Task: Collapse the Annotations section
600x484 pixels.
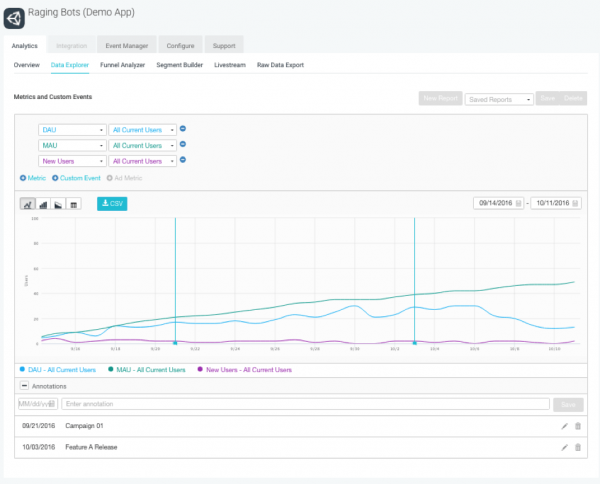Action: point(24,386)
